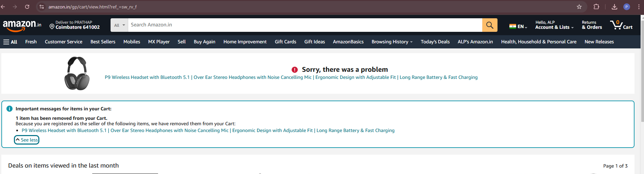Open P9 Wireless Headset link under Sorry message
Image resolution: width=644 pixels, height=174 pixels.
coord(291,78)
